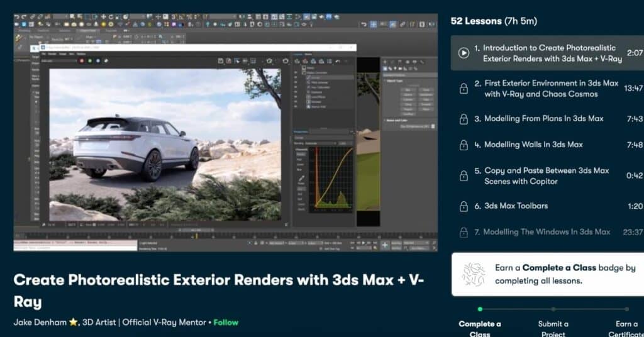Click the plus Create tab icon in the command panel
This screenshot has height=337, width=644.
386,62
